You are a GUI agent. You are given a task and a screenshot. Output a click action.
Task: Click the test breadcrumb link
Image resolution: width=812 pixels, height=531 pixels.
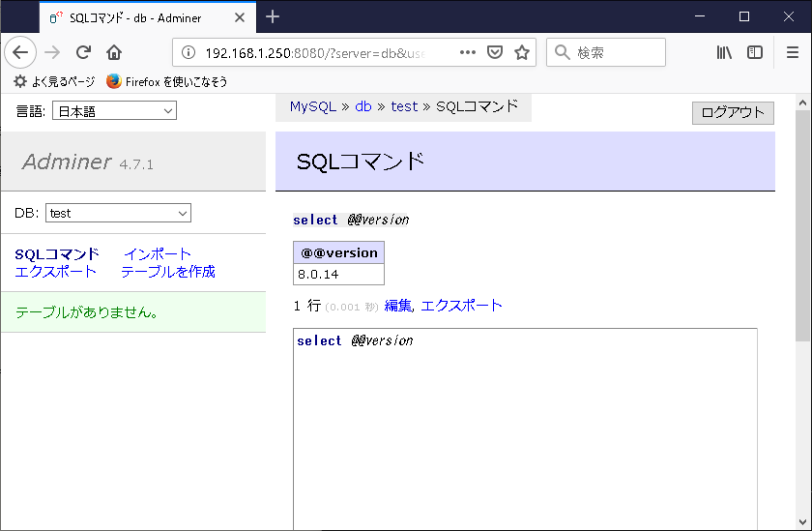[404, 106]
